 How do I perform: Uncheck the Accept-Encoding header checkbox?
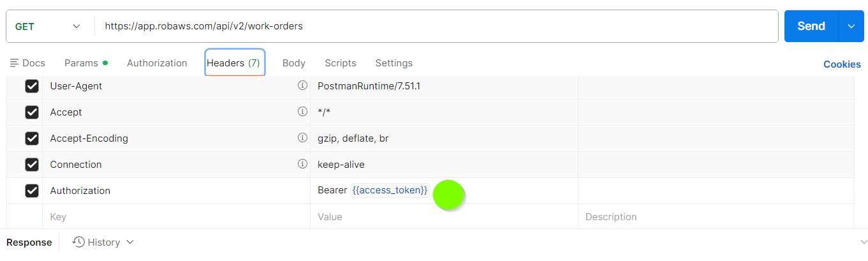click(32, 138)
